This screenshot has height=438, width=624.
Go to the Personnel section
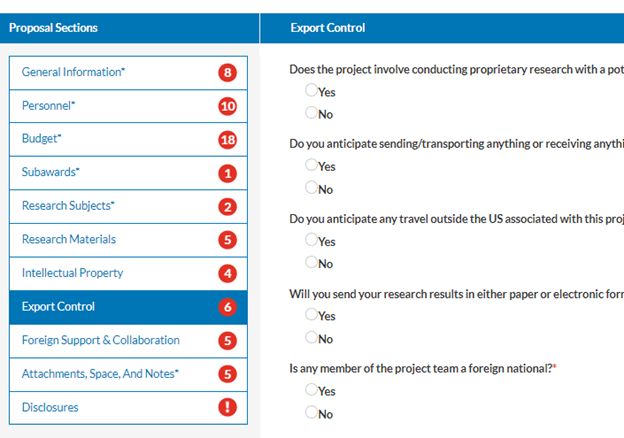pyautogui.click(x=49, y=106)
